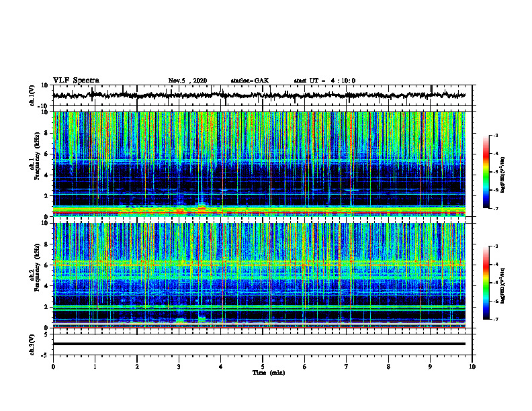The height and width of the screenshot is (411, 532).
Task: Select the "Nov.5 , 2020" date text
Action: tap(187, 81)
